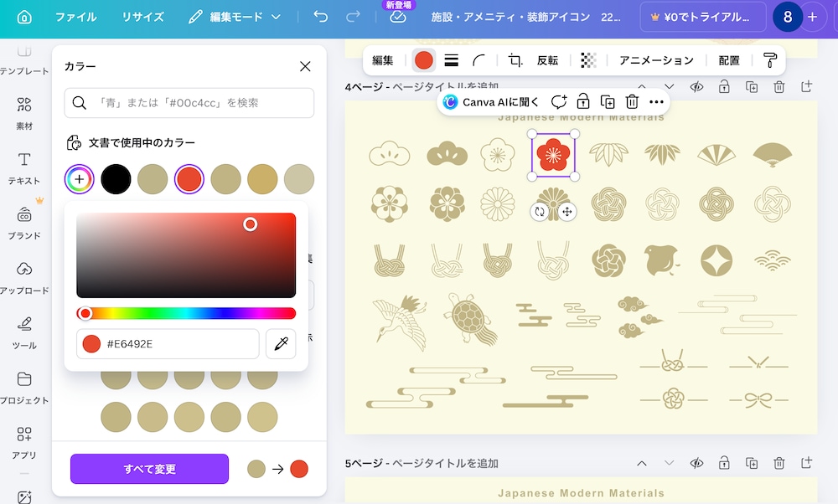The width and height of the screenshot is (838, 504).
Task: Open the more options ellipsis menu
Action: pos(656,101)
